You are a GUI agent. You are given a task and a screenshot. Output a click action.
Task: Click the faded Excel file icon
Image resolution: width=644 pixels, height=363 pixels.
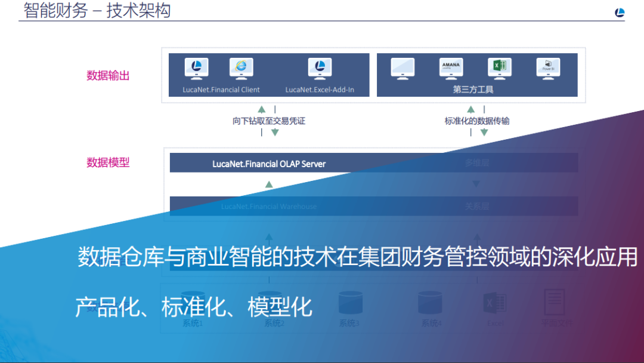[x=495, y=303]
